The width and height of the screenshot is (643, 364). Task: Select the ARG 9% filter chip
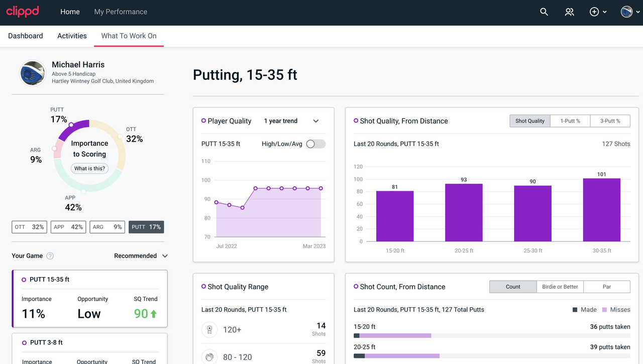pos(107,227)
